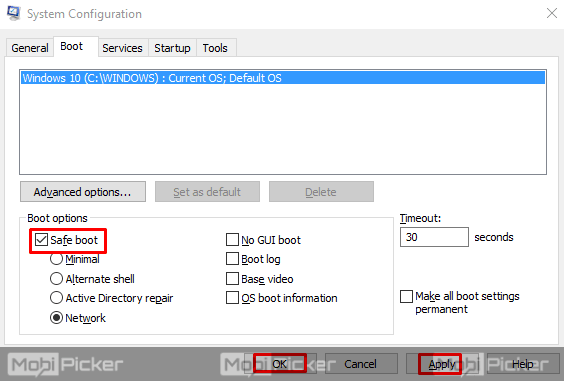The width and height of the screenshot is (564, 381).
Task: Open Advanced options dialog
Action: [83, 192]
